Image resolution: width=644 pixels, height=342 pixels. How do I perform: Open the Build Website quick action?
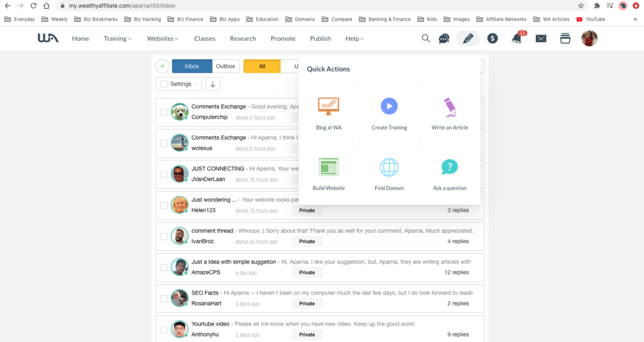(x=328, y=167)
